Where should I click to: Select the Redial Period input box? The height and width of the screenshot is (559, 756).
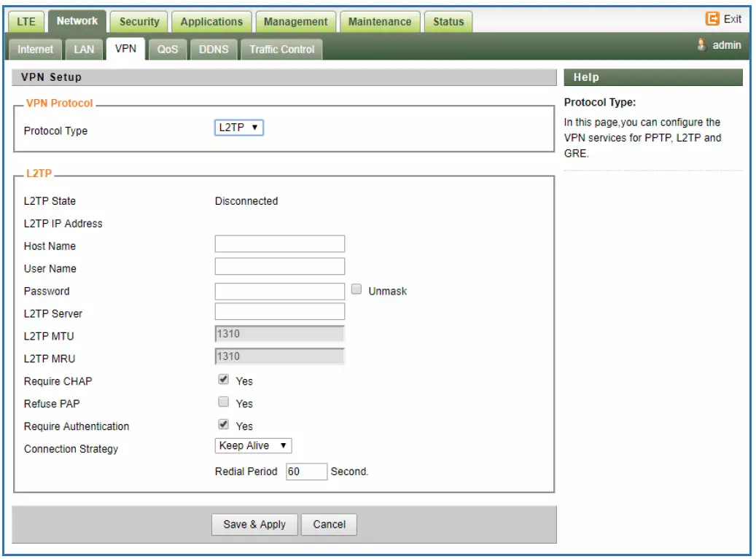pyautogui.click(x=306, y=472)
